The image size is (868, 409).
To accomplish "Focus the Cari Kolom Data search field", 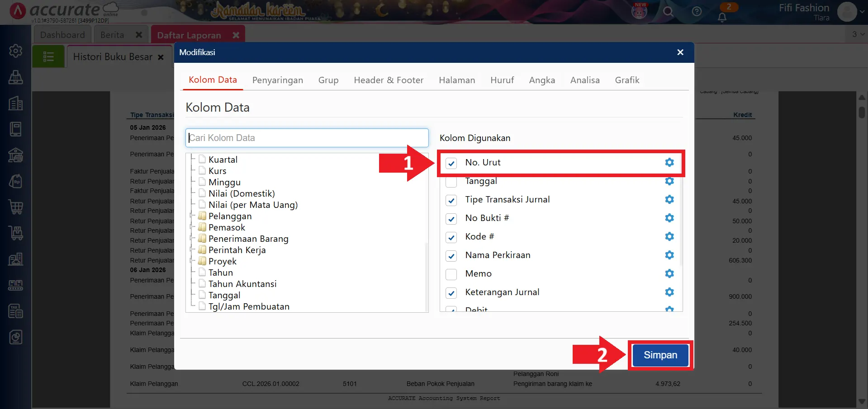I will pos(307,138).
